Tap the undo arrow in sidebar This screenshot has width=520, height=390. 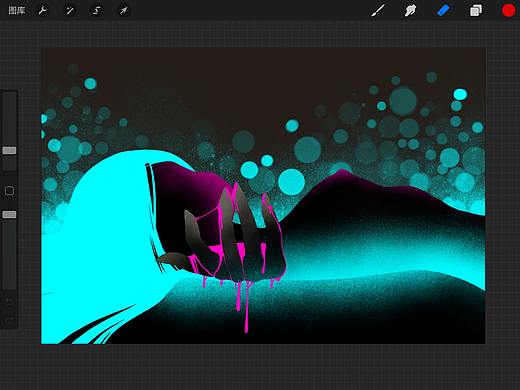[x=9, y=302]
